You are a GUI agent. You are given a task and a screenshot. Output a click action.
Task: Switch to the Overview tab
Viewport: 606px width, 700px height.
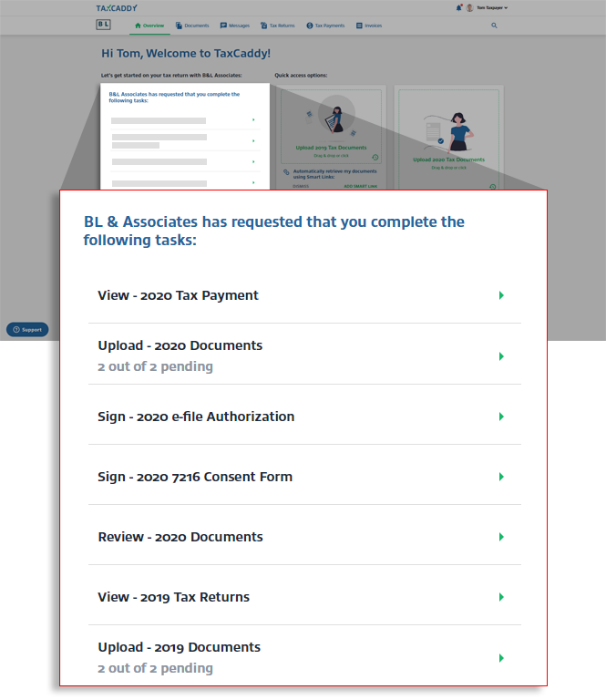149,26
